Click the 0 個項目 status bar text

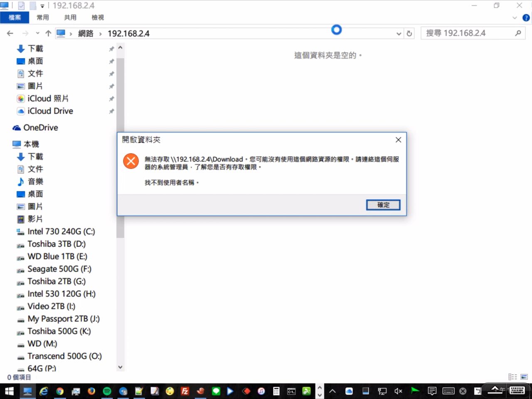tap(19, 377)
